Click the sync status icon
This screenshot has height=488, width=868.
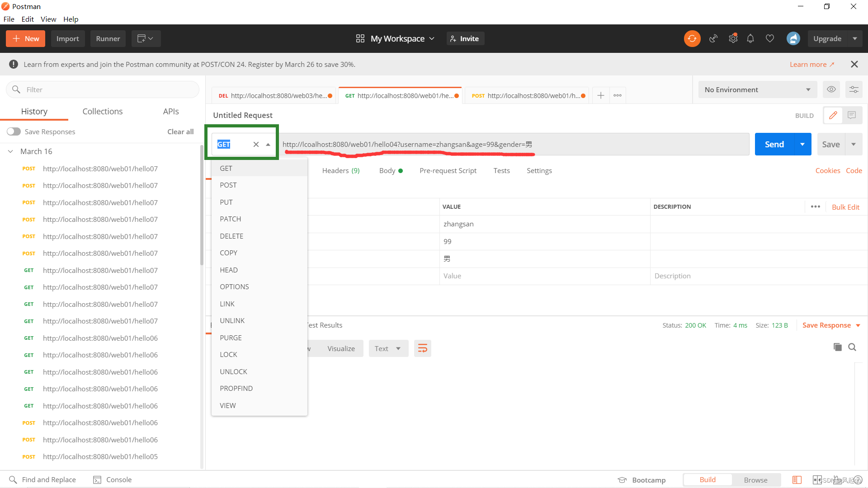point(692,39)
